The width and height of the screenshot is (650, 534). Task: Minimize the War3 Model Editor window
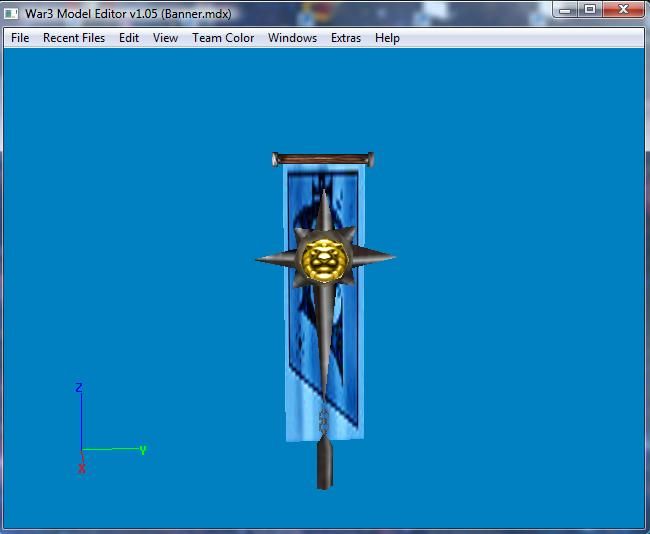coord(565,10)
